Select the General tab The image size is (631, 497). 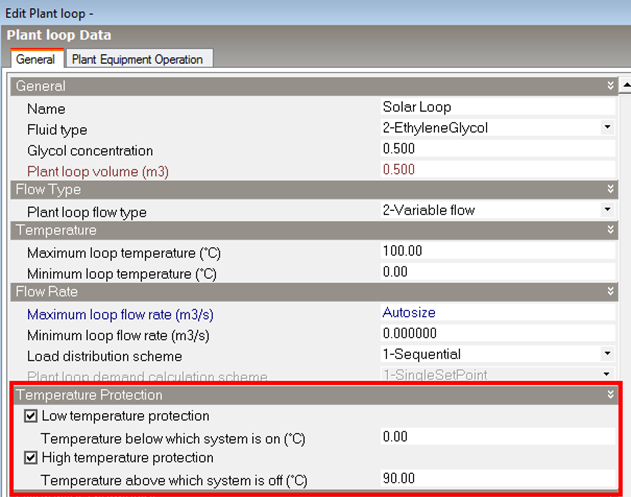35,59
